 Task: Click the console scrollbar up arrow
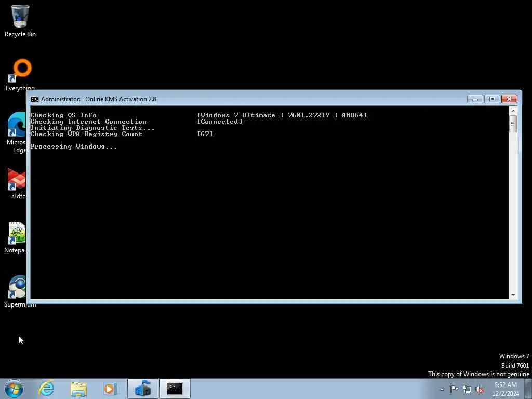[x=513, y=111]
